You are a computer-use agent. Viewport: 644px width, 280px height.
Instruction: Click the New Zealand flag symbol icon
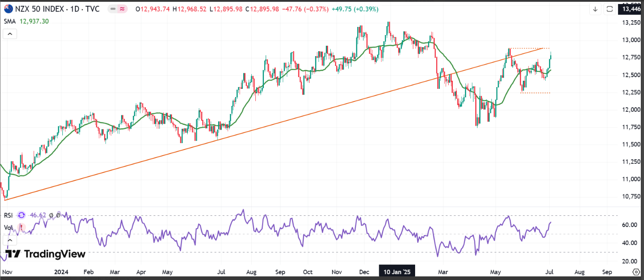point(9,9)
